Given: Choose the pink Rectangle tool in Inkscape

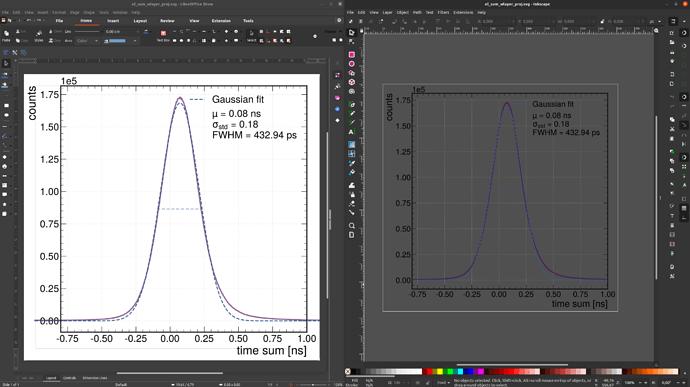Looking at the screenshot, I should (352, 55).
